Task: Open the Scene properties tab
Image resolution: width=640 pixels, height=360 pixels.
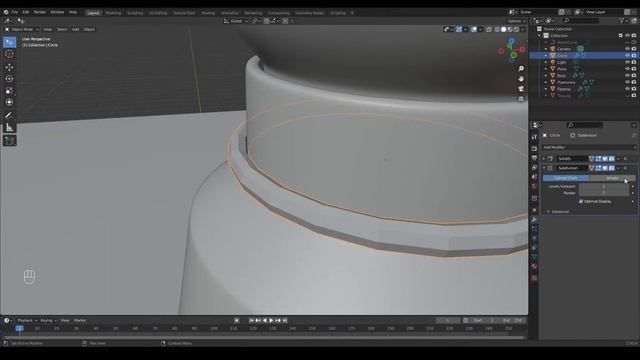Action: click(x=534, y=177)
